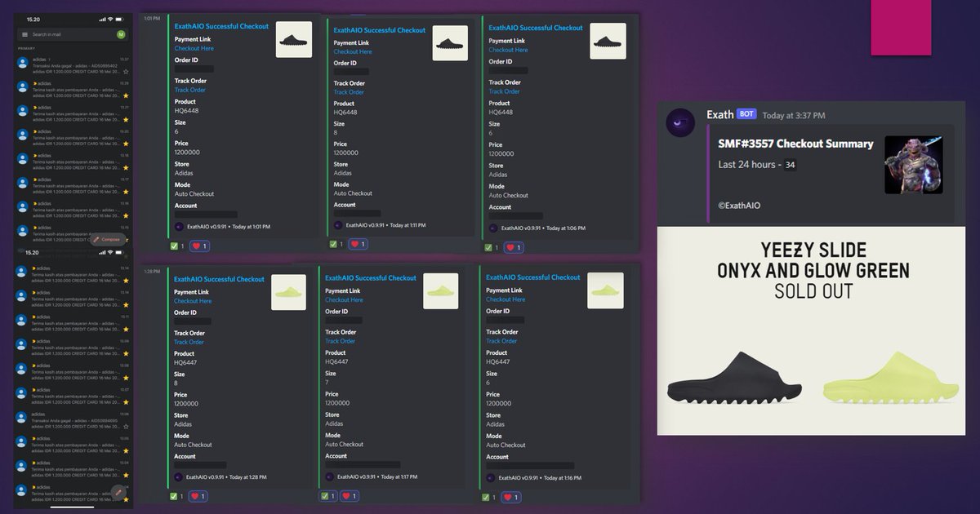Screen dimensions: 980x514
Task: Open the Exath bot profile avatar
Action: pos(680,124)
